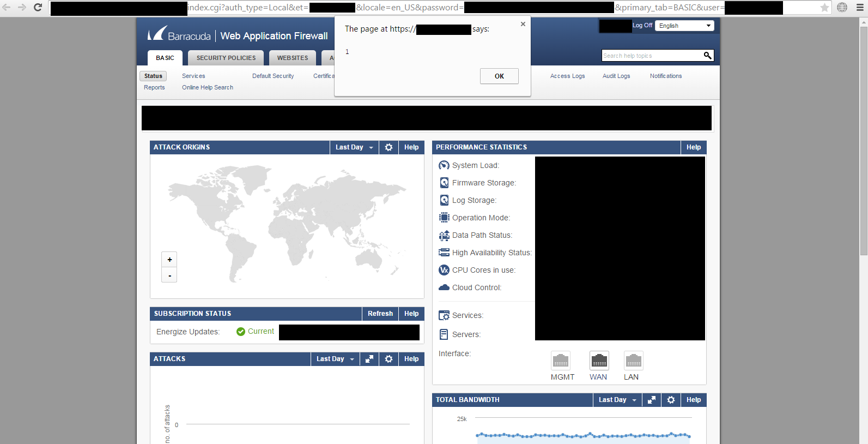Image resolution: width=868 pixels, height=444 pixels.
Task: Switch to the BASIC tab
Action: (x=165, y=58)
